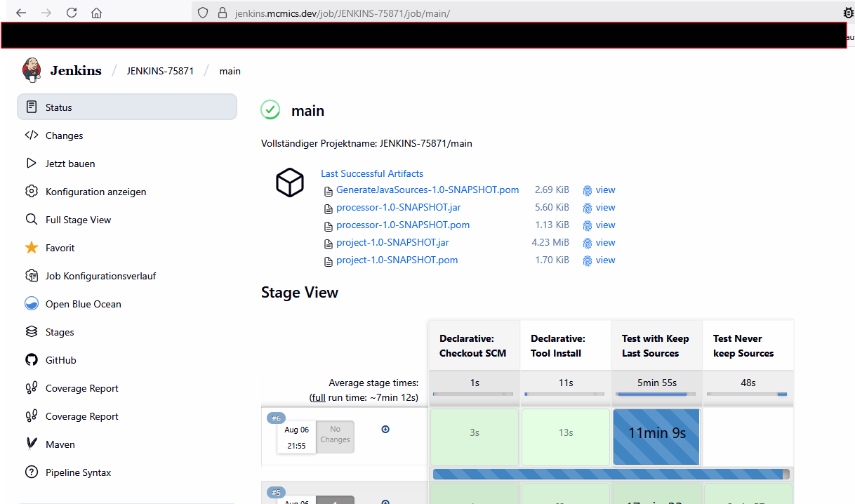This screenshot has width=855, height=504.
Task: View fingerprint of GenerateJavaSources pom
Action: (x=599, y=190)
